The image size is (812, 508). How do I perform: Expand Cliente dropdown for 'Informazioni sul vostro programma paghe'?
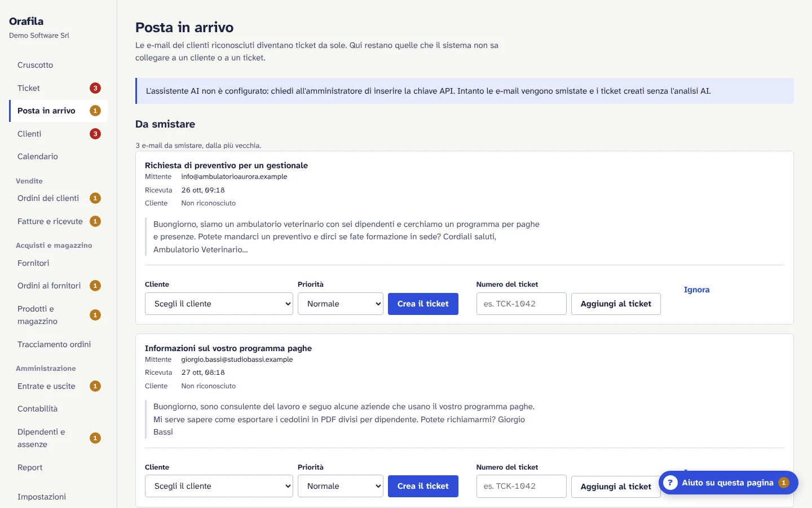(x=219, y=486)
